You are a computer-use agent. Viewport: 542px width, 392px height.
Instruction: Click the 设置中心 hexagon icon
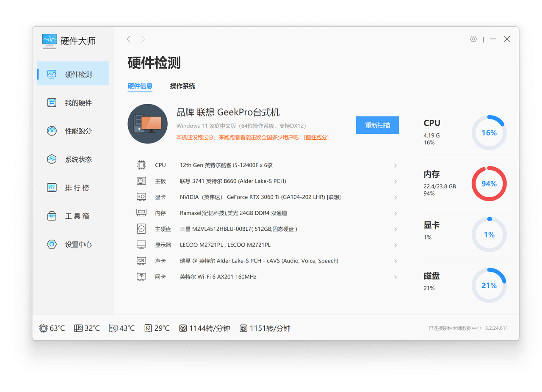point(52,244)
